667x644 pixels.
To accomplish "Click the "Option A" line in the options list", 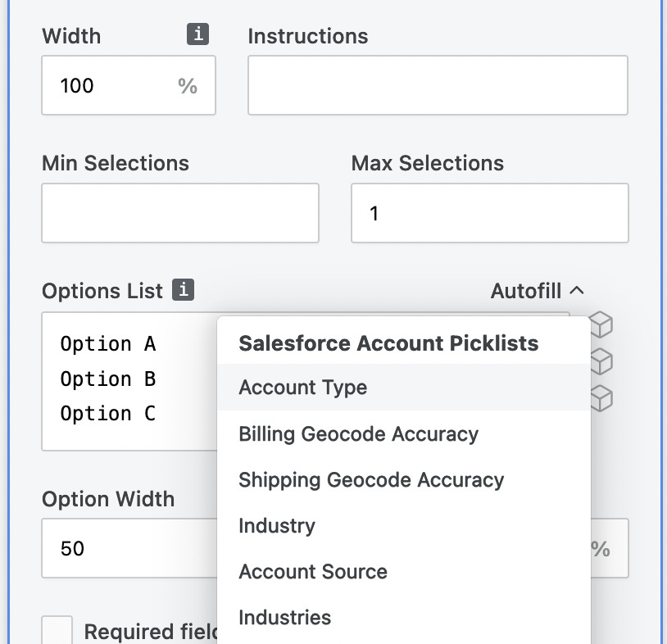I will pyautogui.click(x=108, y=343).
